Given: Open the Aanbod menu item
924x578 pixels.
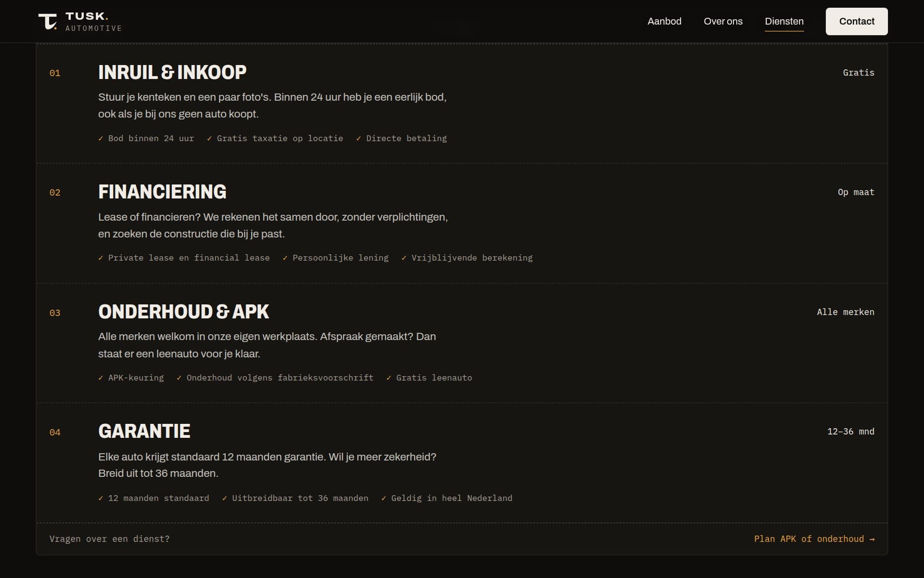Looking at the screenshot, I should point(664,21).
